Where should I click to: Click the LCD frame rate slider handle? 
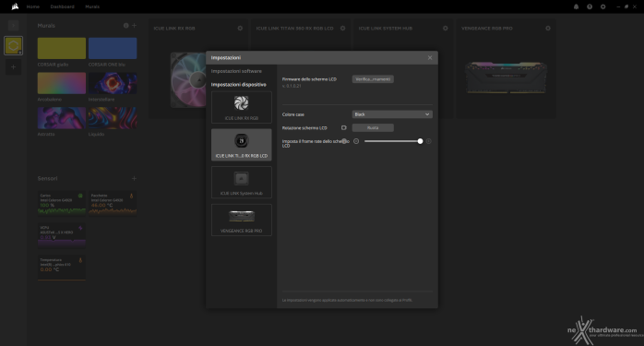pyautogui.click(x=420, y=141)
